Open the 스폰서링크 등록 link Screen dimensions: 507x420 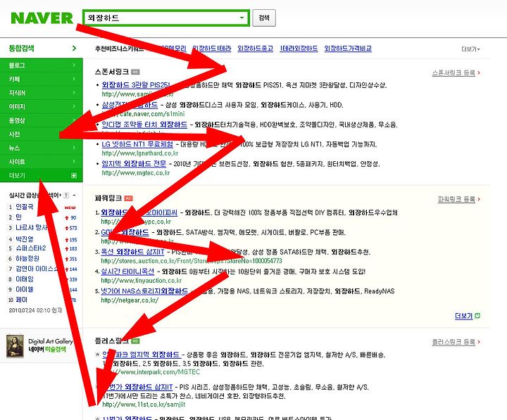pos(453,73)
